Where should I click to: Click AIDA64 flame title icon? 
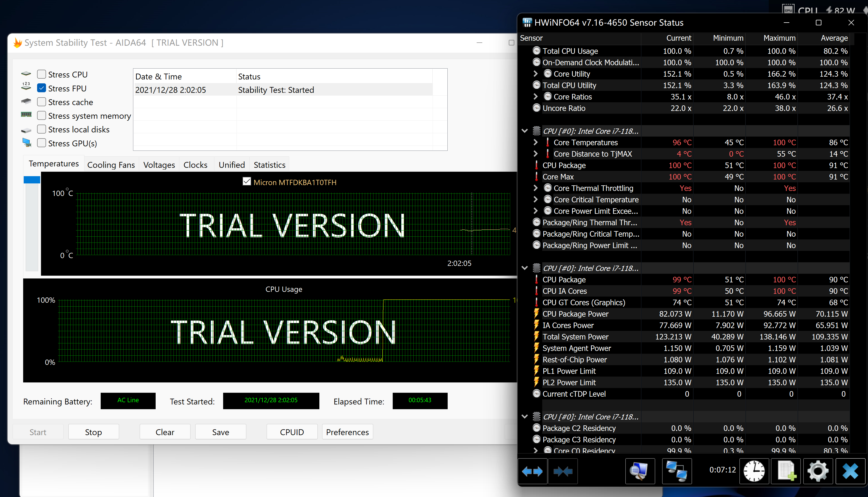pos(17,43)
